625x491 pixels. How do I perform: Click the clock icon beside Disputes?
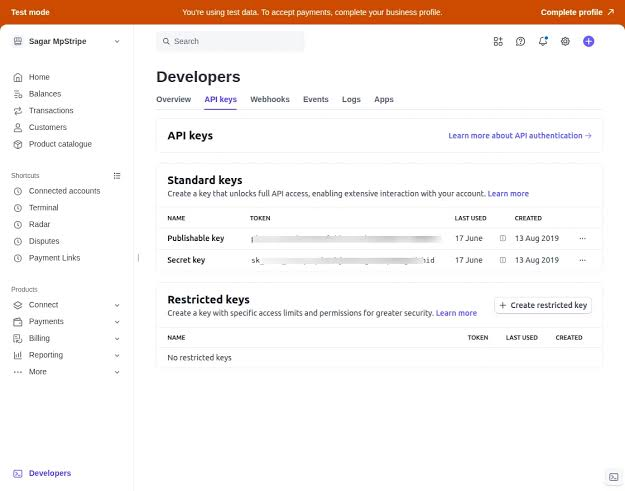click(18, 242)
